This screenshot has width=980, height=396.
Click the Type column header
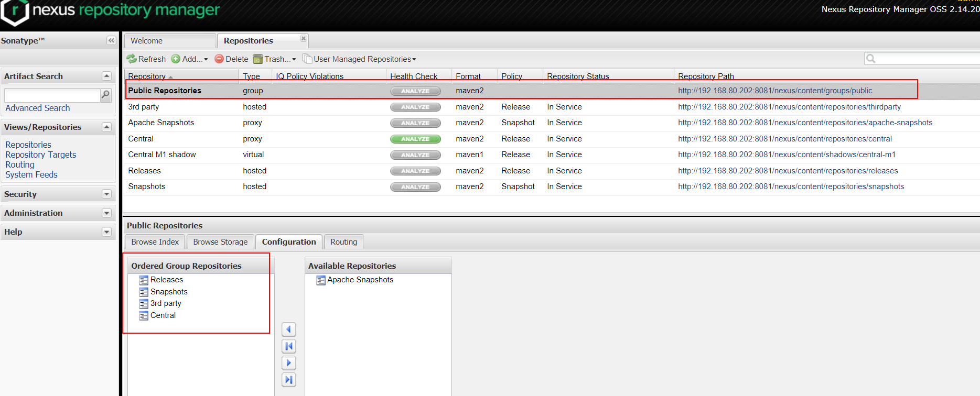255,76
